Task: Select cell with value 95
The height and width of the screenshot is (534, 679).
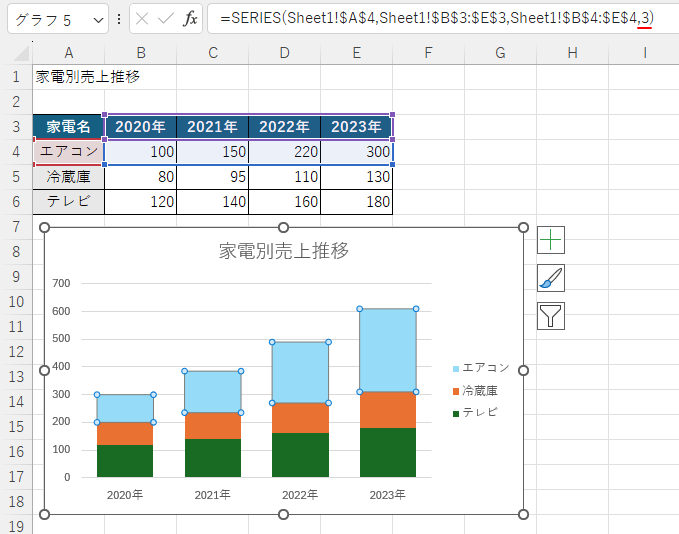Action: pos(213,177)
